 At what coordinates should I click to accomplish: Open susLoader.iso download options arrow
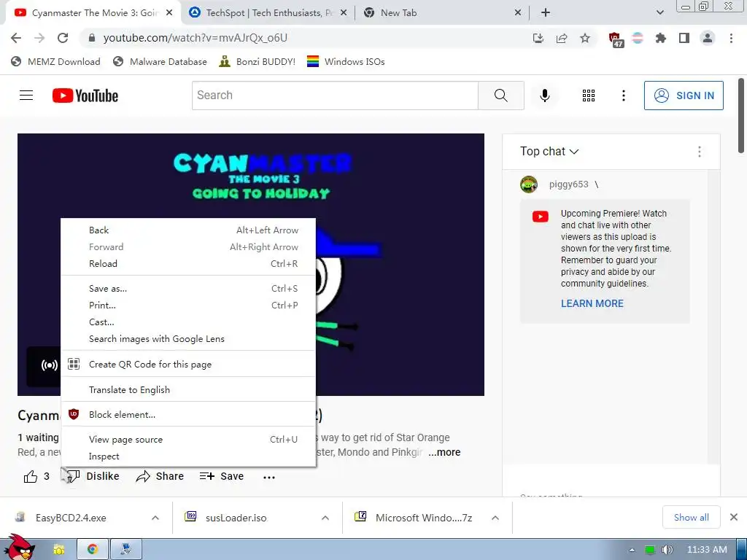coord(325,518)
